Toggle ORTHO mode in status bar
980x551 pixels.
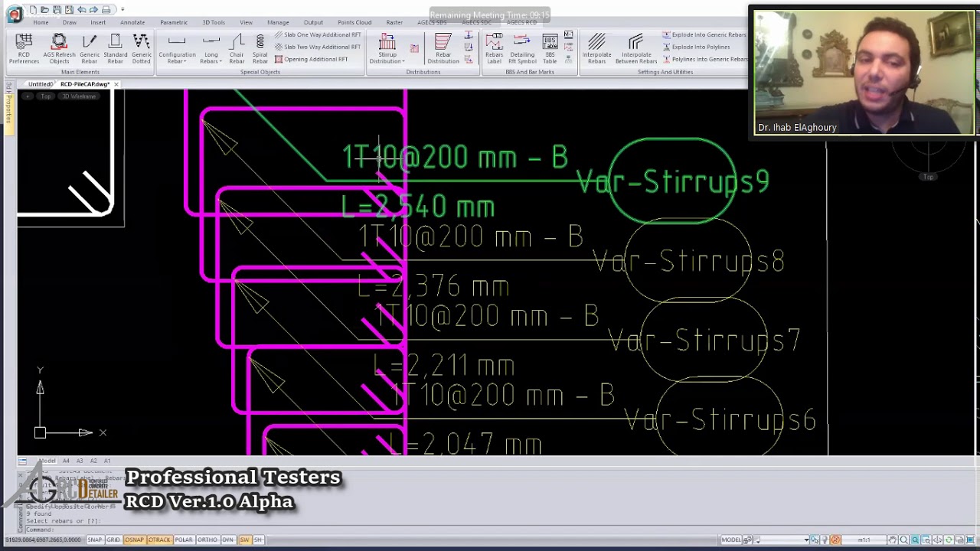207,540
